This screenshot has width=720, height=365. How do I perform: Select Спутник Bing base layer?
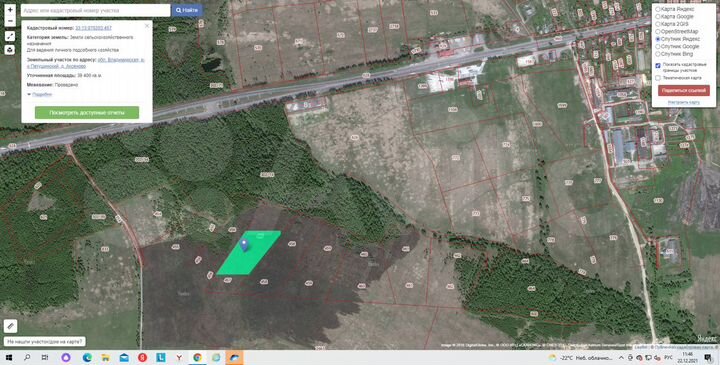click(658, 54)
